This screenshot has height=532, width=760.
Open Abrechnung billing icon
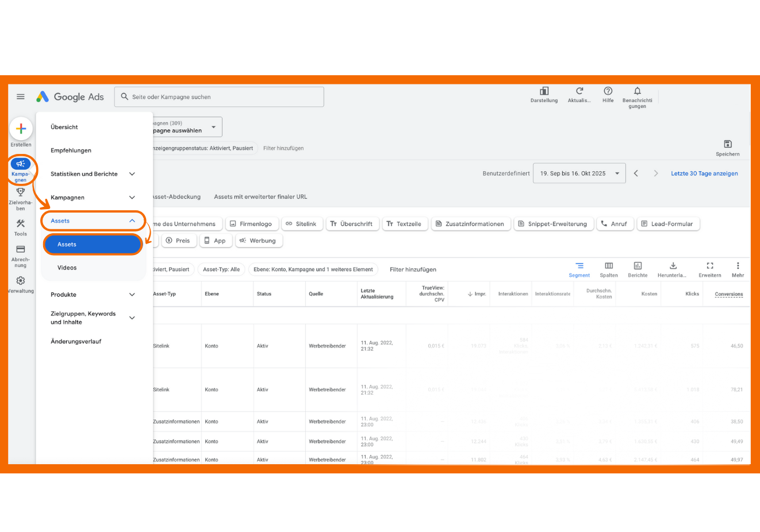pyautogui.click(x=21, y=250)
